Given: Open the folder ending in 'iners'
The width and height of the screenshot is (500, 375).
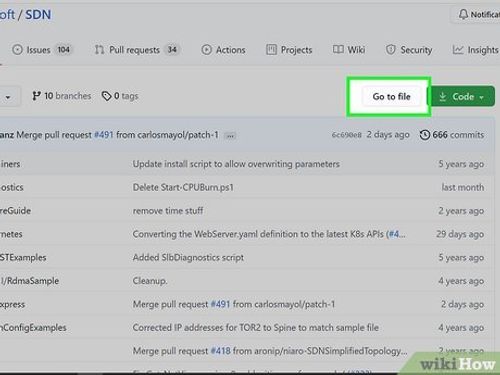Looking at the screenshot, I should click(x=10, y=164).
